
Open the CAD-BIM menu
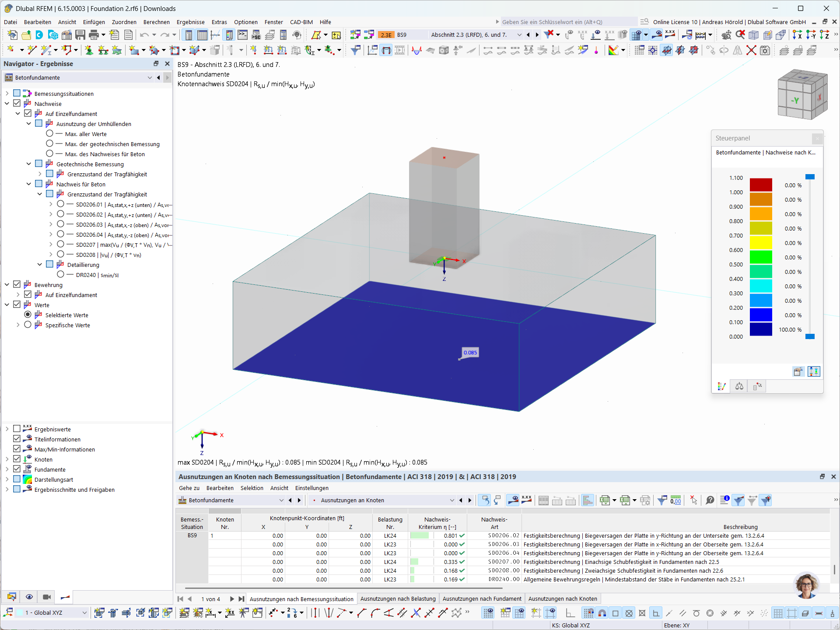coord(301,22)
